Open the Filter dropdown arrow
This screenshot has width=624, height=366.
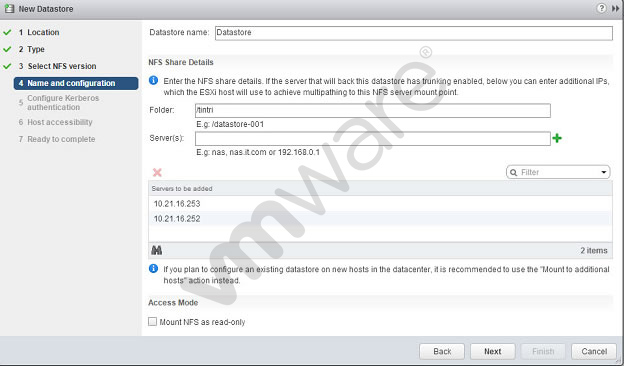pyautogui.click(x=604, y=172)
